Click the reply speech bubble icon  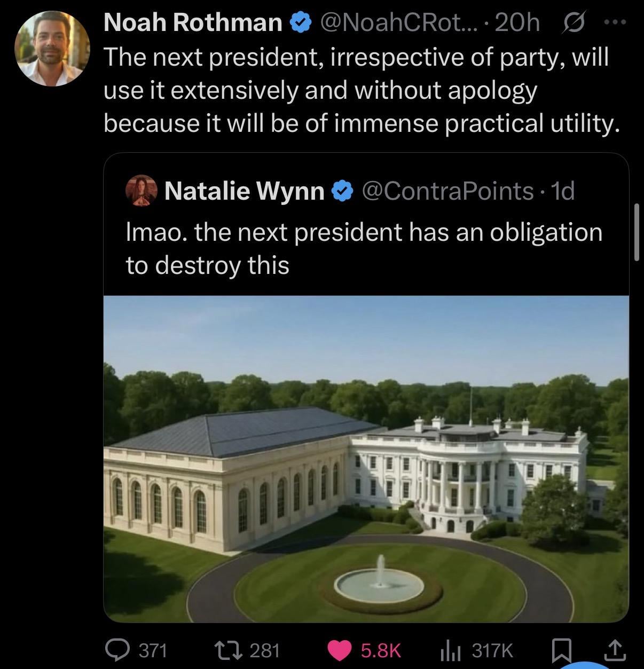click(114, 650)
